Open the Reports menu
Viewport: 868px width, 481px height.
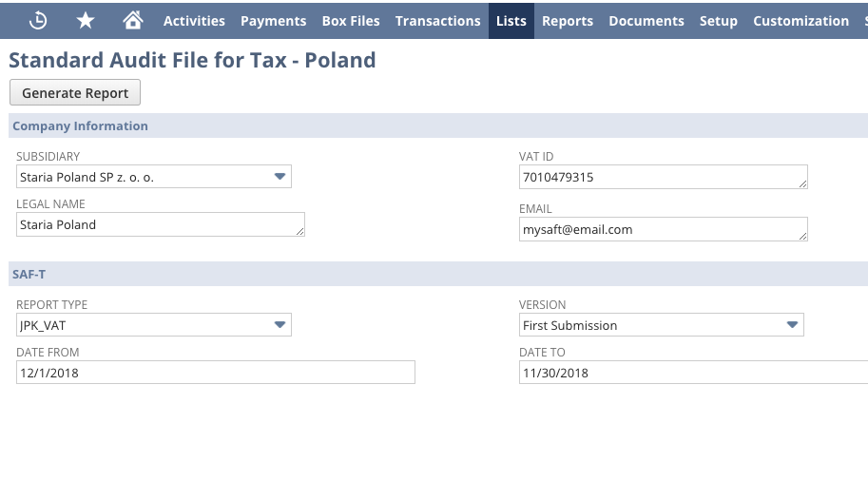(568, 21)
